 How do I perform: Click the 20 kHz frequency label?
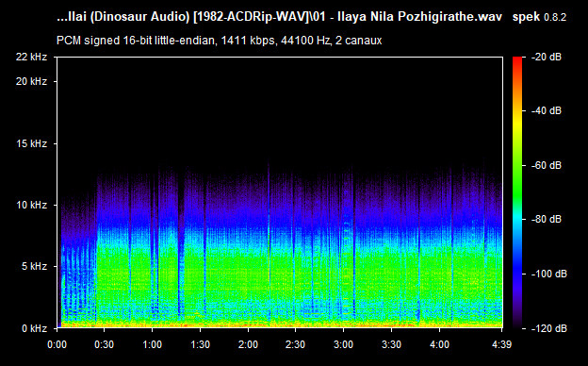(x=31, y=81)
